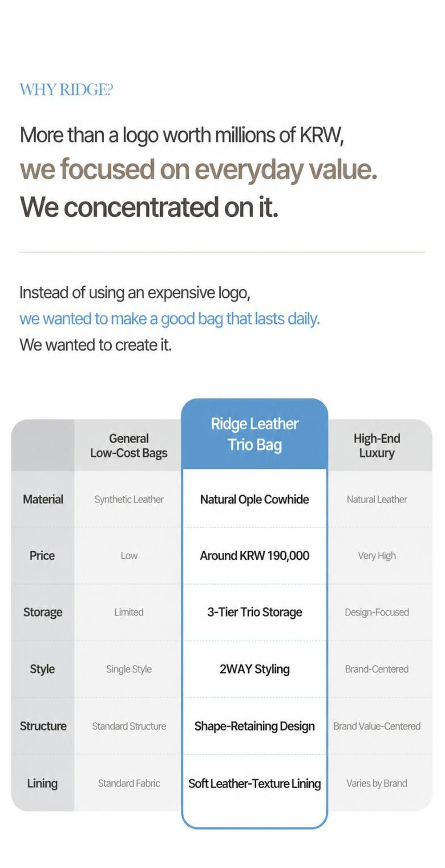The width and height of the screenshot is (445, 868).
Task: Click the Around KRW 190,000 price cell
Action: (x=255, y=556)
